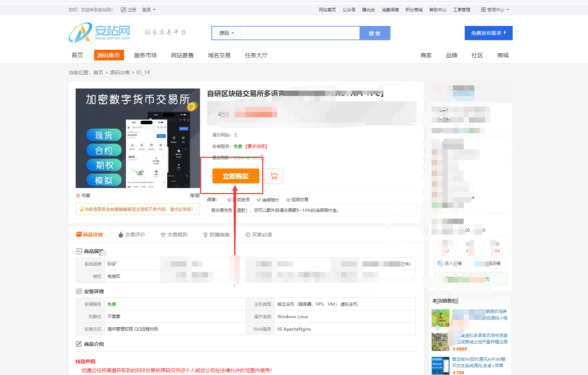Open the 登录 login dropdown
This screenshot has width=588, height=375.
tap(149, 10)
